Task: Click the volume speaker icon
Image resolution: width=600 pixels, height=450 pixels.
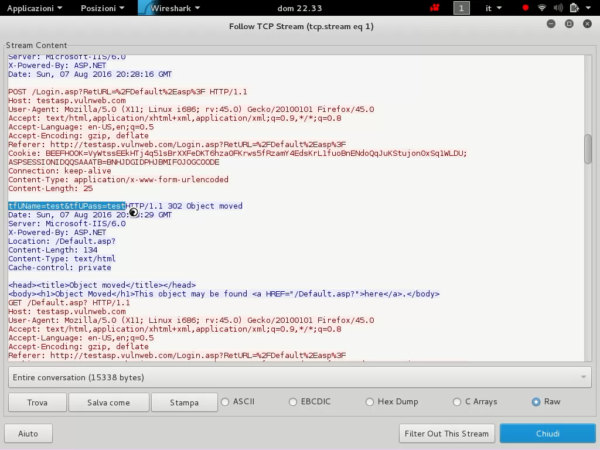Action: tap(558, 8)
